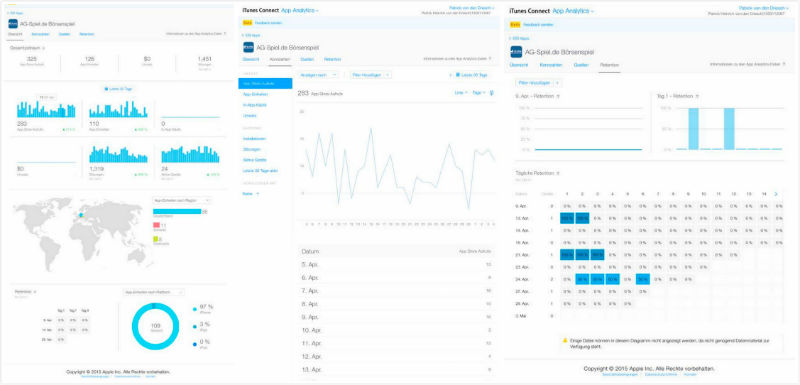The image size is (800, 385).
Task: Click the calendar icon for Letzte 30 Tage in the middle panel
Action: point(458,75)
